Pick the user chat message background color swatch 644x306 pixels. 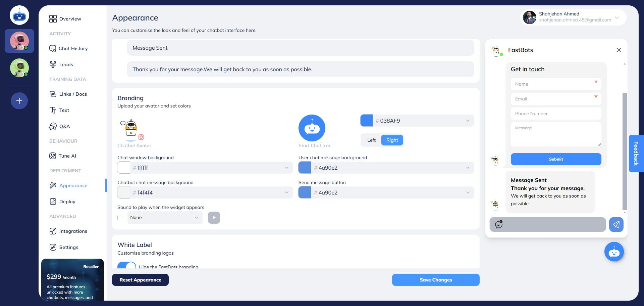click(x=305, y=167)
